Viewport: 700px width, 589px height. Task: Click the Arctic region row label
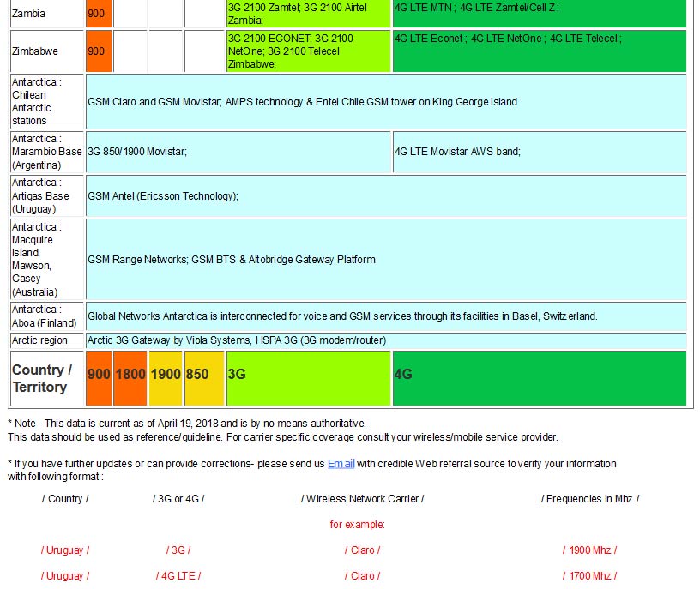pos(47,340)
